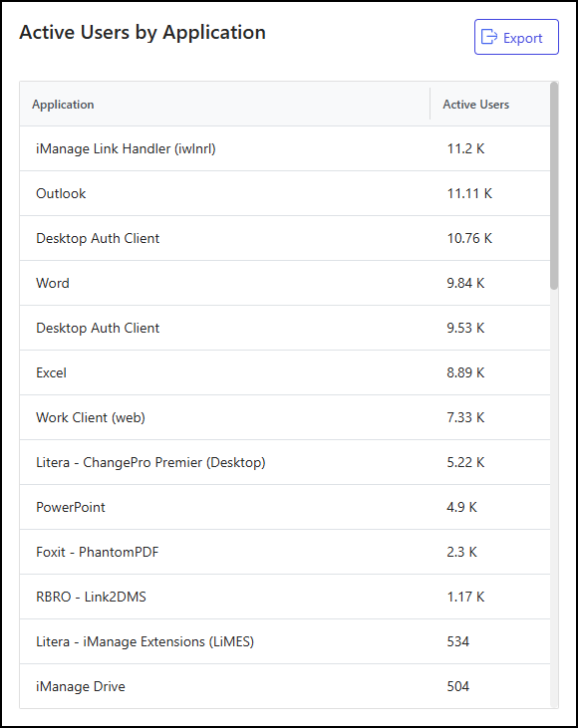Click the 504 value for iManage Drive
578x728 pixels.
(458, 686)
